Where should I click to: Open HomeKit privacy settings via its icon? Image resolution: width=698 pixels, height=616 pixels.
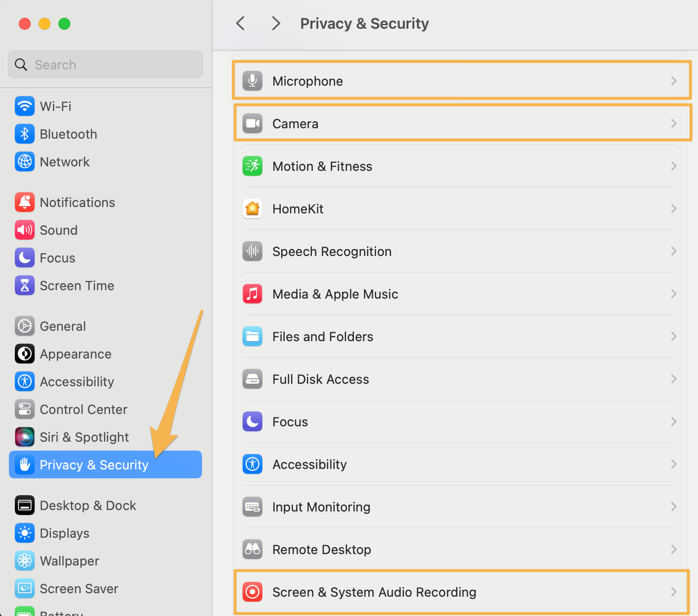coord(252,208)
